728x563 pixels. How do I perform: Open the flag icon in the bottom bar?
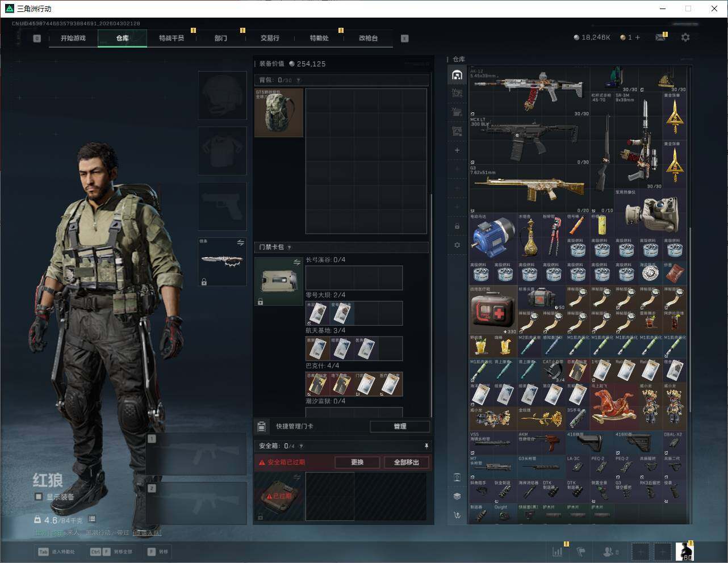580,551
